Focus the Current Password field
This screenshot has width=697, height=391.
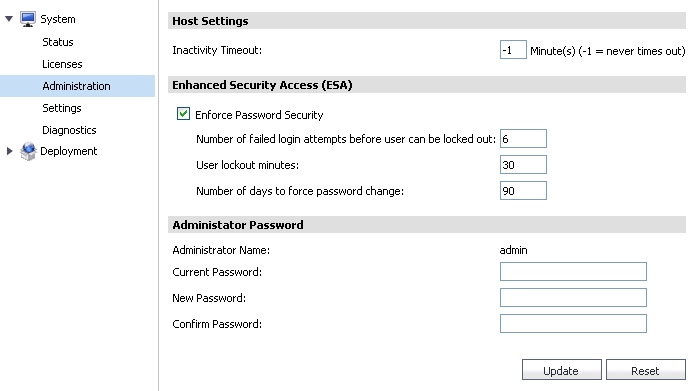(573, 271)
